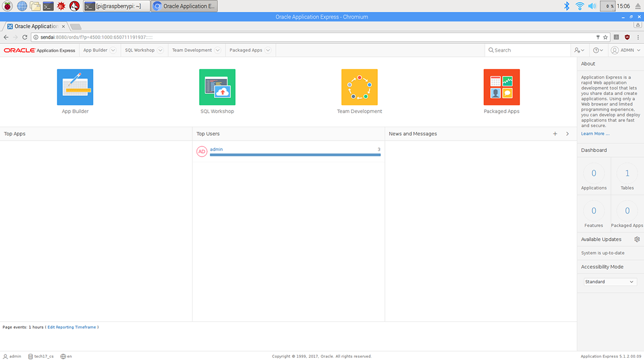Click the Oracle Application Express logo

coord(39,50)
